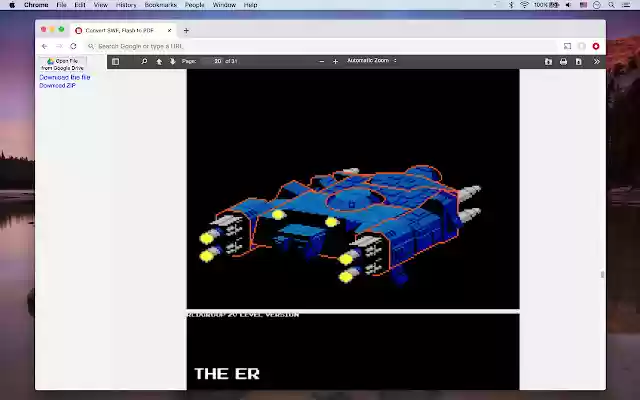Click the blue spaceship PDF page image

click(x=353, y=189)
